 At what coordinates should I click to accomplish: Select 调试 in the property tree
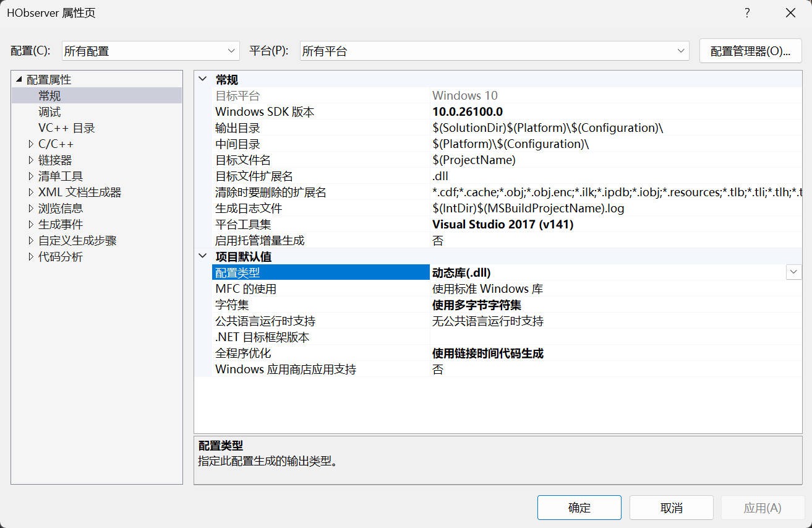pos(49,112)
